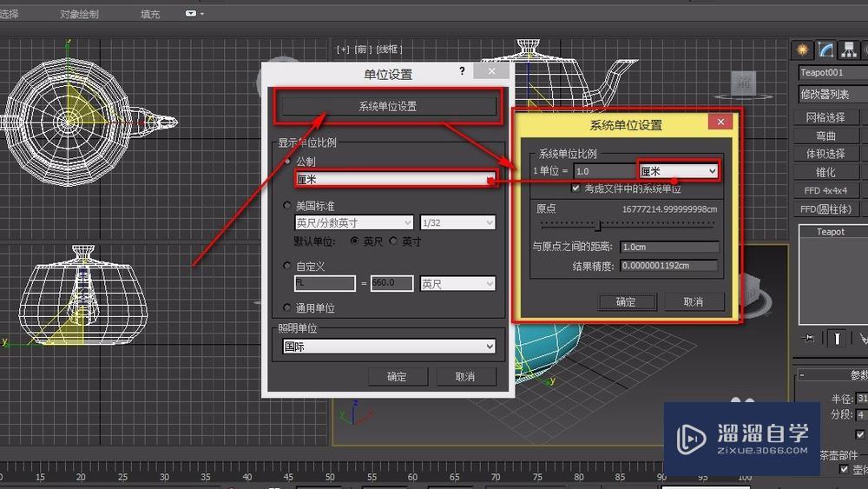Open the metric 厘米 display unit dropdown
This screenshot has width=868, height=489.
click(x=396, y=180)
